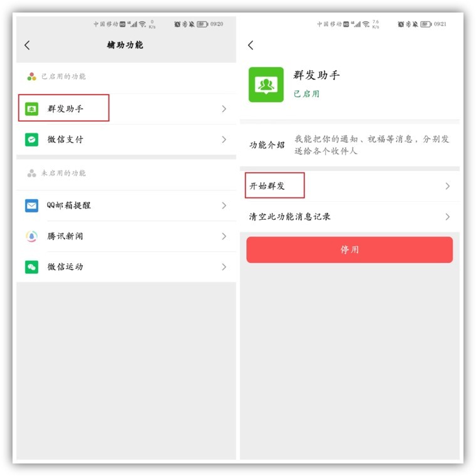Open the 微信运动 text label

click(x=65, y=267)
